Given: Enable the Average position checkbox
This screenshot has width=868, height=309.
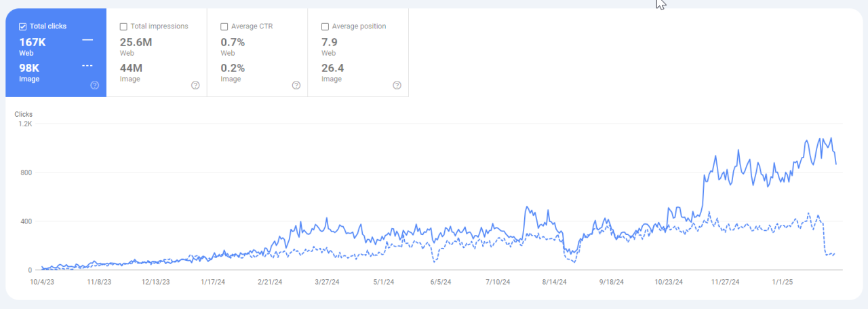Looking at the screenshot, I should [x=325, y=26].
